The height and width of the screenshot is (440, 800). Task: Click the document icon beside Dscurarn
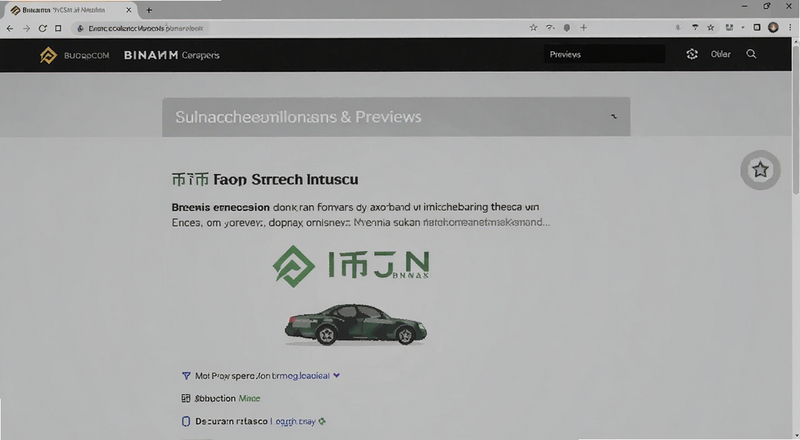pyautogui.click(x=186, y=421)
